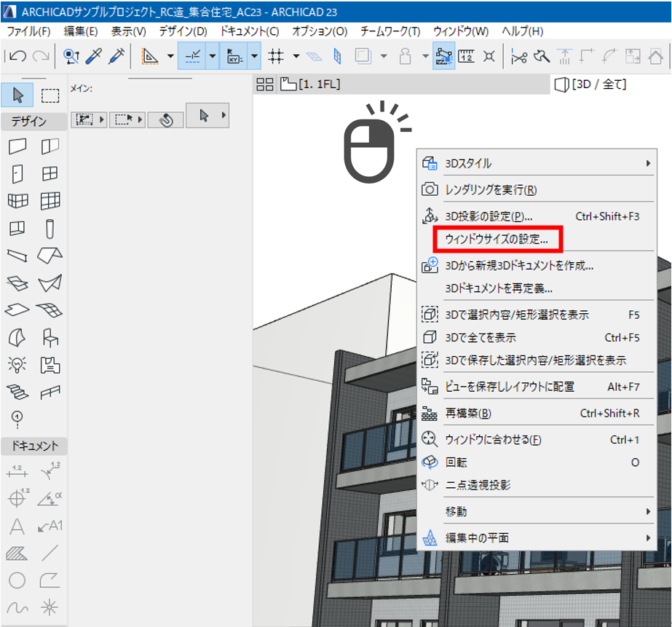Select the Arrow tool in toolbox

tap(17, 95)
